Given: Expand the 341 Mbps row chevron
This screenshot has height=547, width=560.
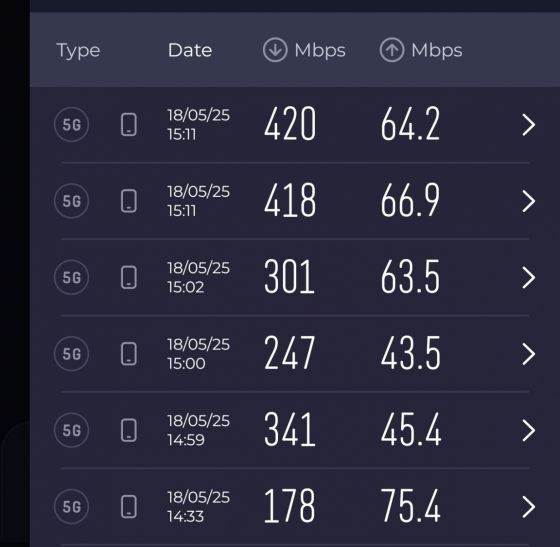Looking at the screenshot, I should 529,430.
